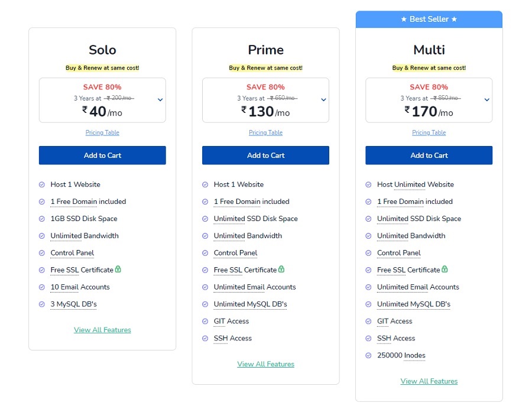Click check icon beside Prime's GIT Access
532x409 pixels.
tap(205, 321)
